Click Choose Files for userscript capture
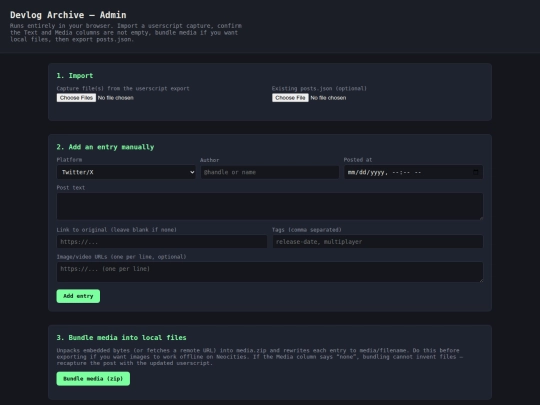 tap(76, 98)
